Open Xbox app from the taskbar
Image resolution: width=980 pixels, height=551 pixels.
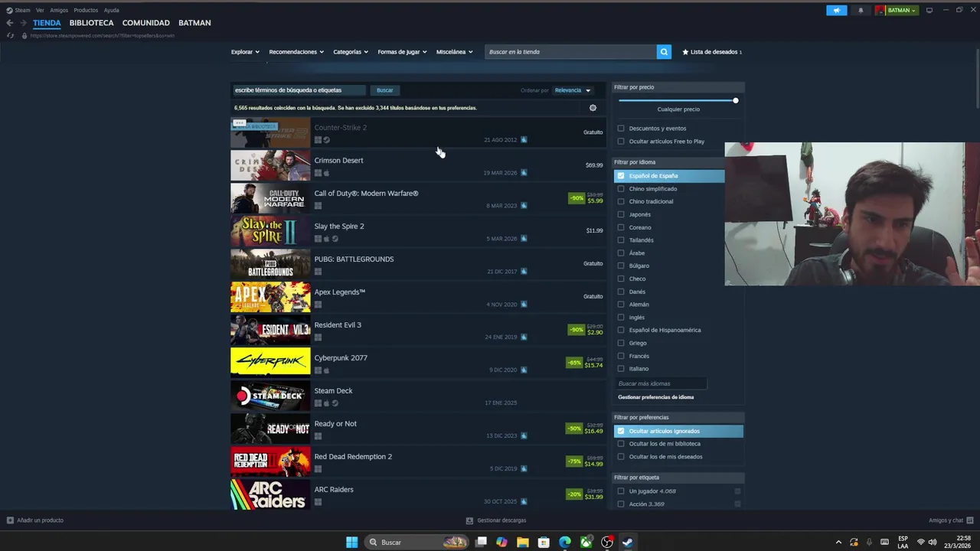click(x=586, y=542)
